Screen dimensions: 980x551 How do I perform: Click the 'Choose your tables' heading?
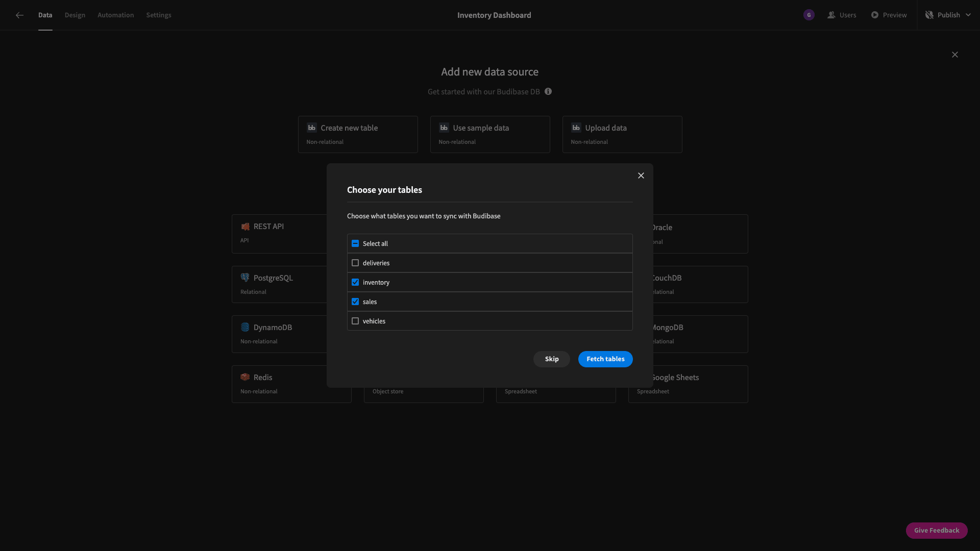pyautogui.click(x=384, y=190)
